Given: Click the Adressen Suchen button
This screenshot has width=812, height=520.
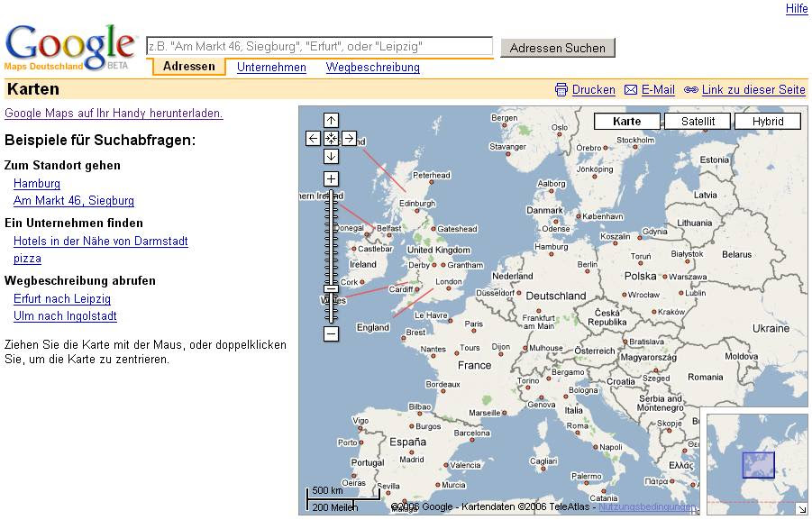Looking at the screenshot, I should [558, 48].
